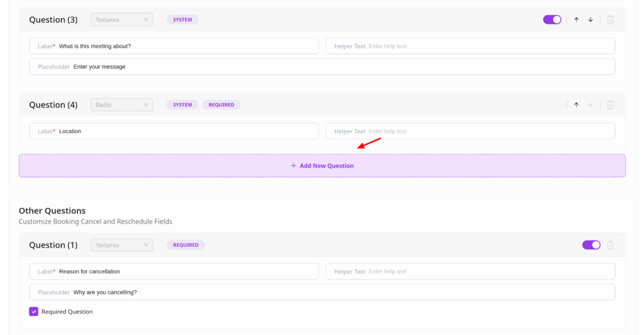Click Question (4) down arrow icon
This screenshot has width=644, height=335.
[x=591, y=105]
